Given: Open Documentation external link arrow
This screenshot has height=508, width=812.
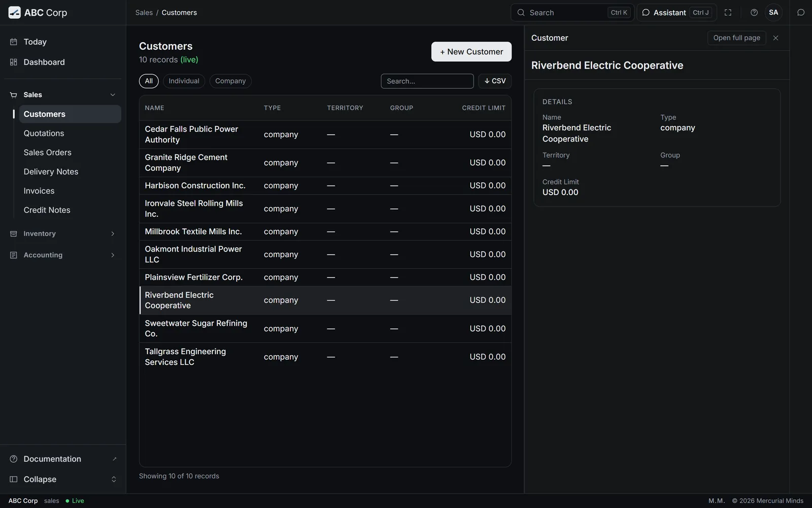Looking at the screenshot, I should (114, 459).
